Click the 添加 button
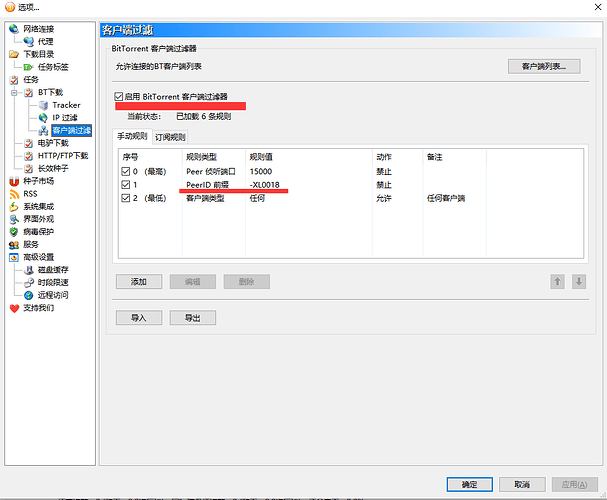The width and height of the screenshot is (607, 500). click(139, 282)
